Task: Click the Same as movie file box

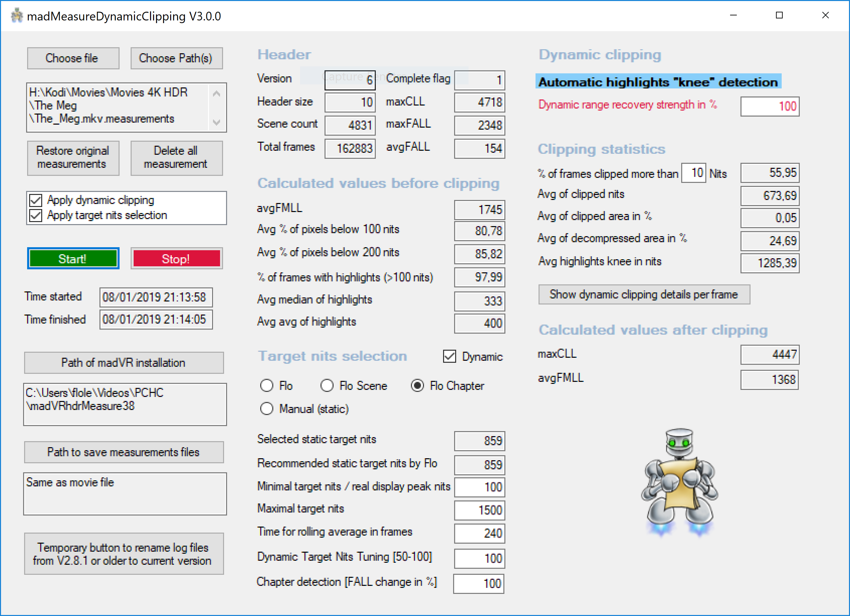Action: [x=125, y=494]
